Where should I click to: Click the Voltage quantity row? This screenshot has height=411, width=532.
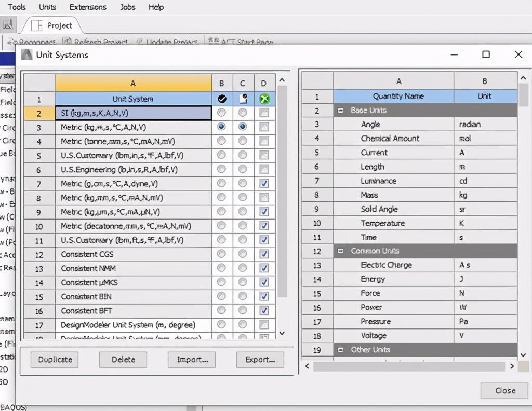(394, 336)
